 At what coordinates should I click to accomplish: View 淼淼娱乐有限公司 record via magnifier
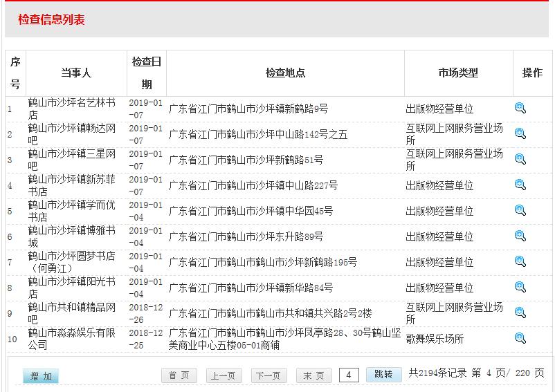(x=520, y=338)
